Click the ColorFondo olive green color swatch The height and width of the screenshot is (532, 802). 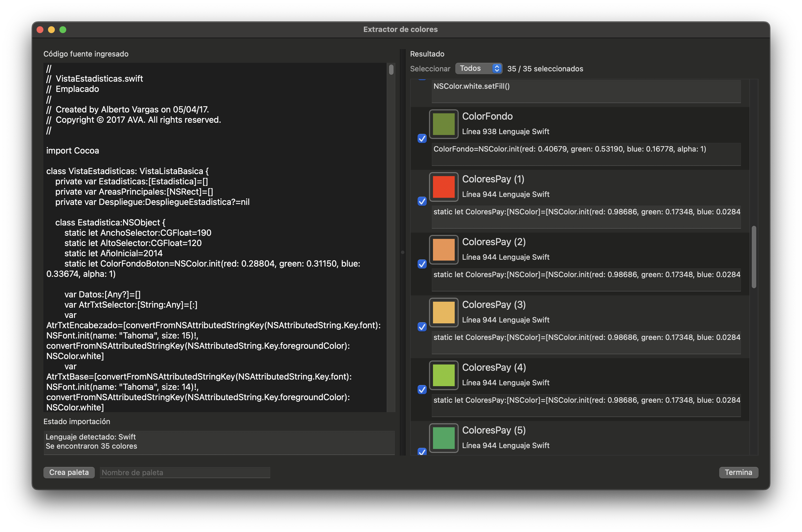(x=444, y=124)
